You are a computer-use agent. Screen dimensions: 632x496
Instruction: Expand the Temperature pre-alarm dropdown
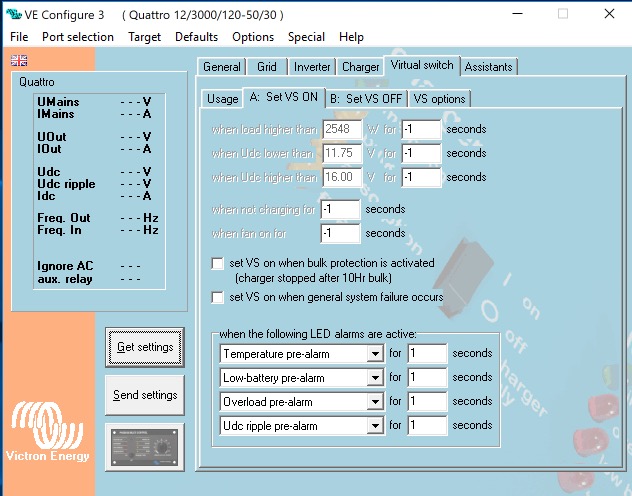[375, 354]
